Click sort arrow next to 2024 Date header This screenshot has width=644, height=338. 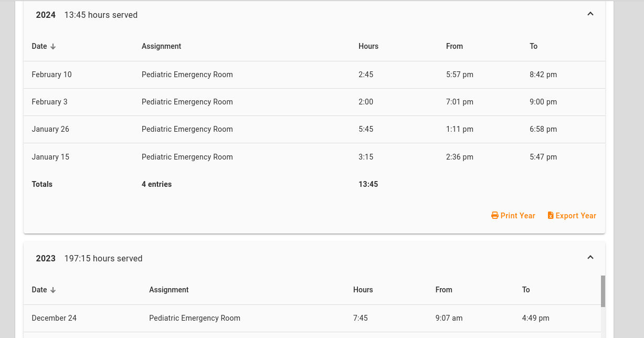53,47
